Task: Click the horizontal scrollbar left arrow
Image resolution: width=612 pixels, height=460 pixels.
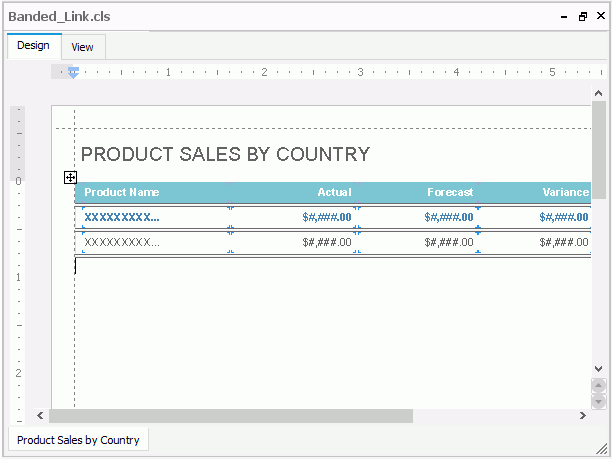Action: (x=41, y=416)
